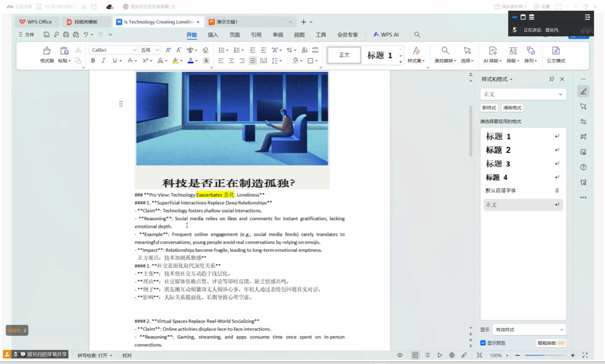Click the eye protection mode icon in status bar
Screen dimensions: 605x364
pos(400,355)
